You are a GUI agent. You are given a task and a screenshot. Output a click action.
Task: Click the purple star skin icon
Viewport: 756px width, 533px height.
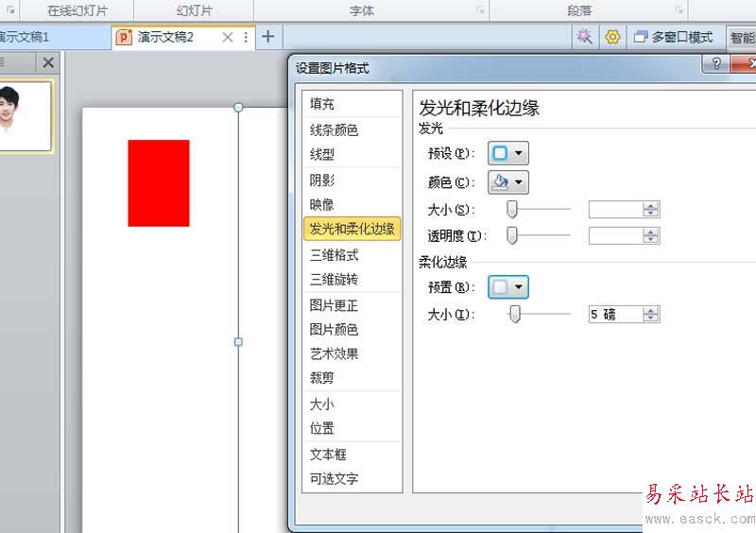click(585, 37)
